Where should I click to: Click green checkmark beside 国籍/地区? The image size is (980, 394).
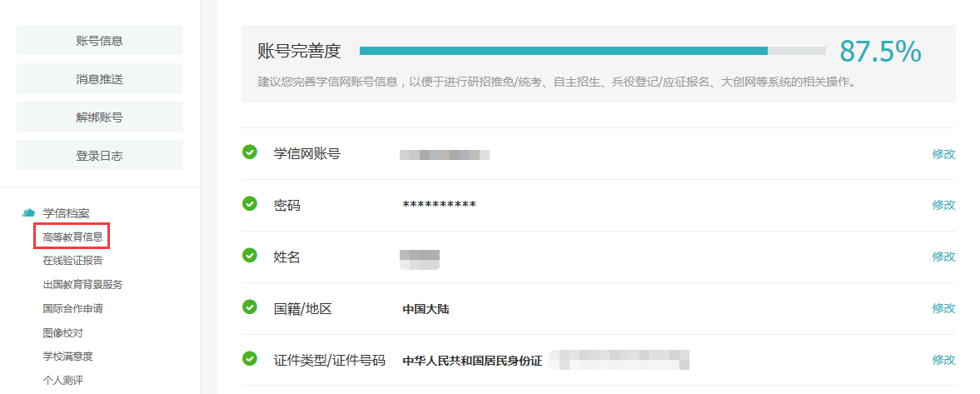[x=249, y=307]
